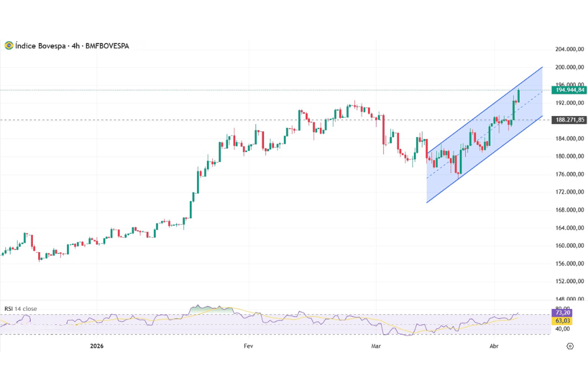
Task: Select the RSI 14 close indicator label
Action: (x=21, y=308)
